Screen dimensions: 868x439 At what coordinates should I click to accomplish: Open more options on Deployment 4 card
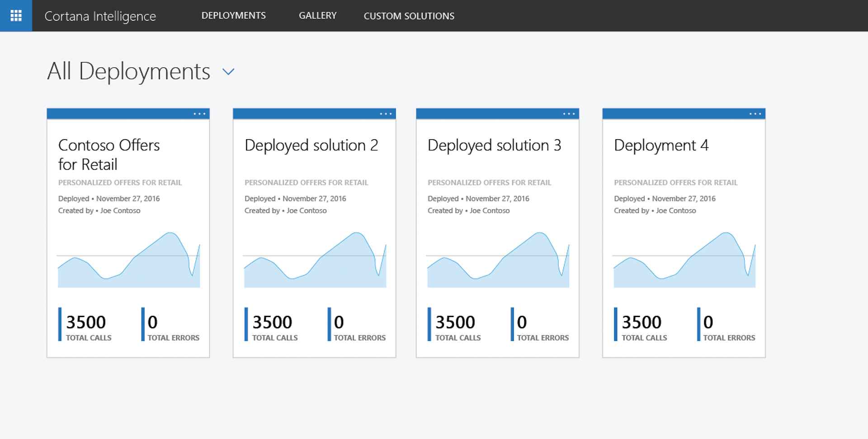point(755,114)
